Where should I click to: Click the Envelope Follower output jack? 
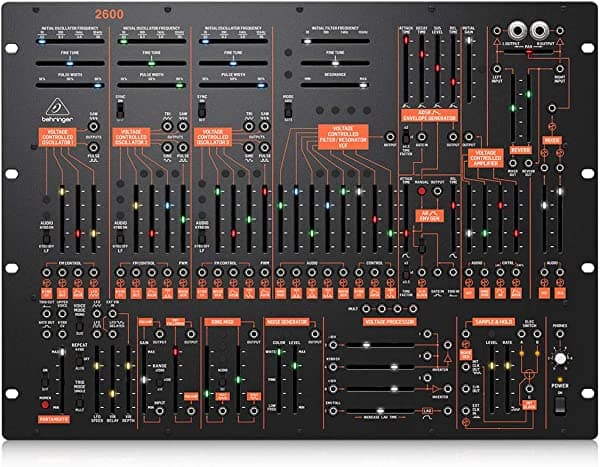pyautogui.click(x=191, y=334)
